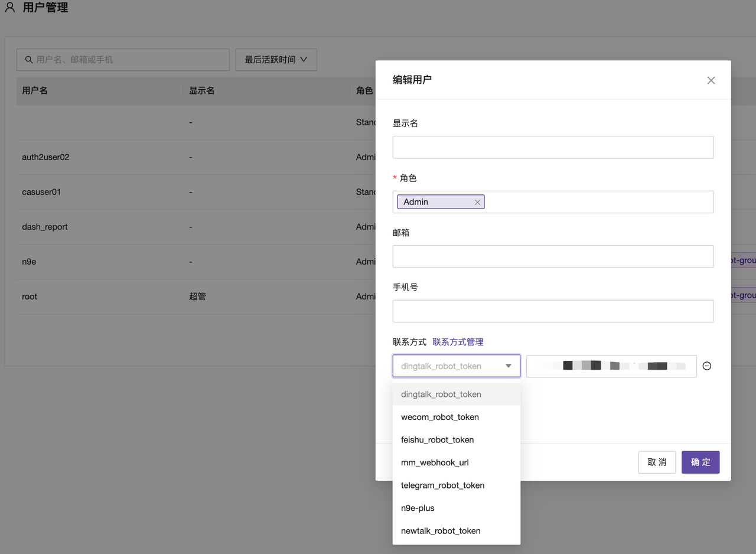Pick newtalk_robot_token from the dropdown
The image size is (756, 554).
click(456, 531)
